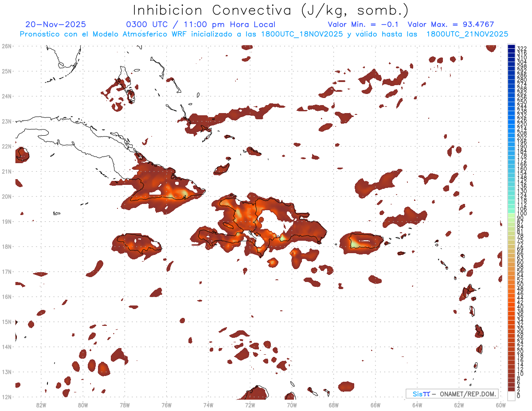This screenshot has height=411, width=532.
Task: Click the 66W longitude label
Action: click(x=376, y=404)
